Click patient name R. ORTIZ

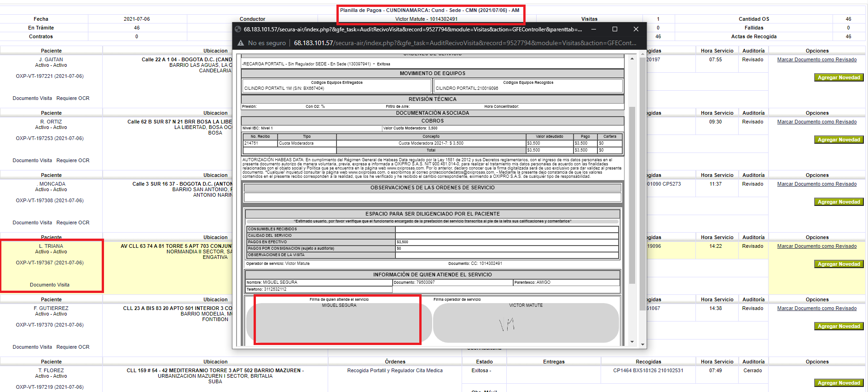coord(51,122)
